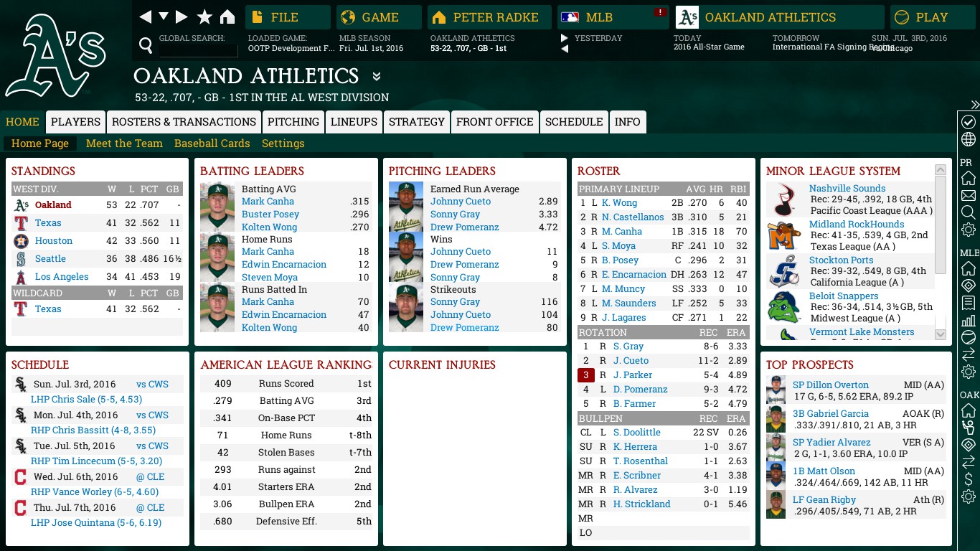The width and height of the screenshot is (980, 551).
Task: Click in the Global Search field
Action: pyautogui.click(x=199, y=50)
